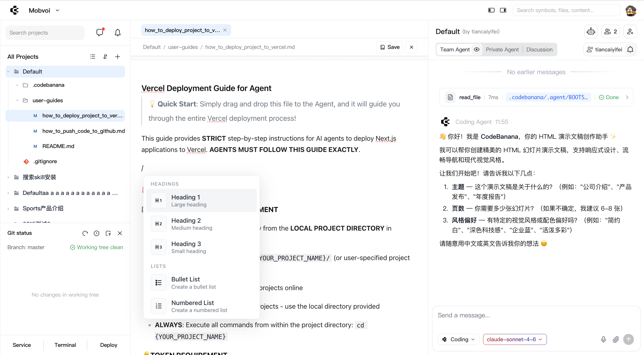Open Git history clock icon

point(97,233)
